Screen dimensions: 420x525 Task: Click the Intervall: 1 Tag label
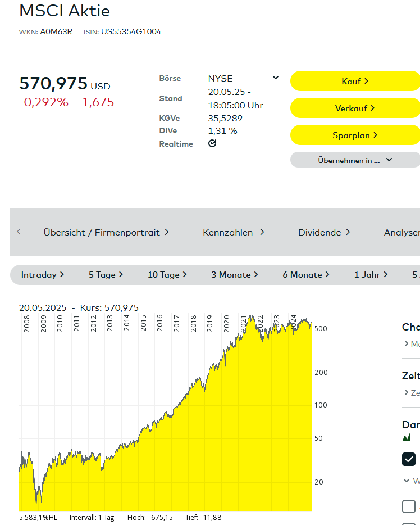pyautogui.click(x=92, y=517)
